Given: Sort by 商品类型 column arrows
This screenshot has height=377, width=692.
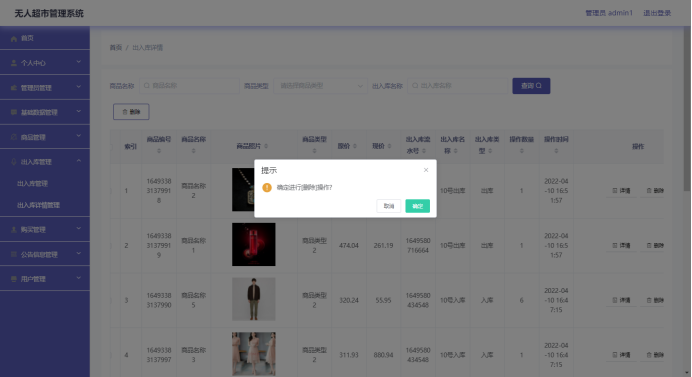Looking at the screenshot, I should [314, 151].
